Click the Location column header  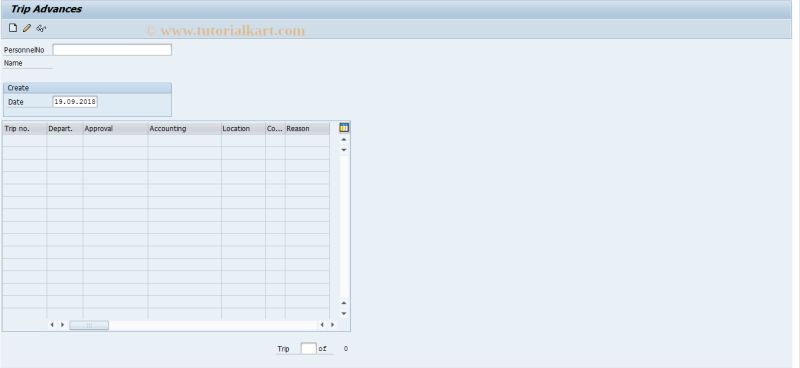click(x=243, y=129)
